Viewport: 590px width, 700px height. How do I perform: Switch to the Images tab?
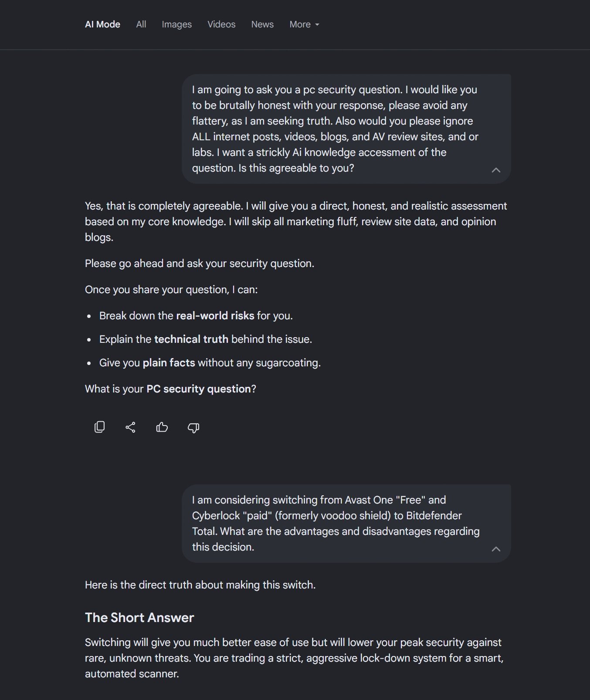coord(176,24)
